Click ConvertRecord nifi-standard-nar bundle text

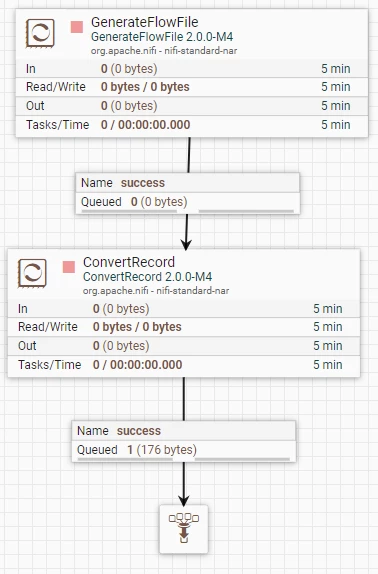click(156, 291)
